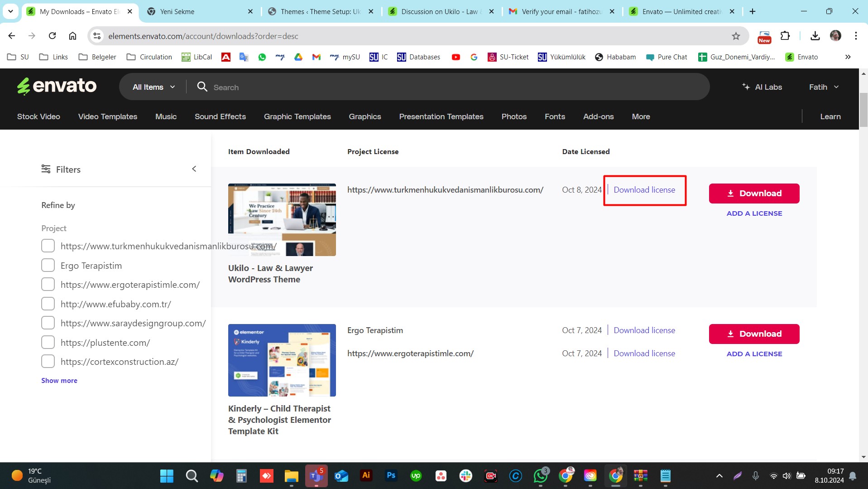868x489 pixels.
Task: Open Google Translate bookmark icon
Action: 244,57
